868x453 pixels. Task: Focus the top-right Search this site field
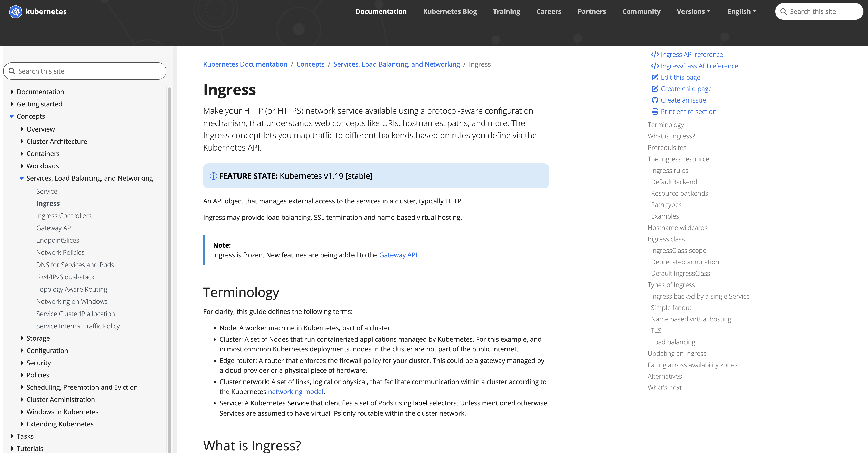click(x=819, y=11)
